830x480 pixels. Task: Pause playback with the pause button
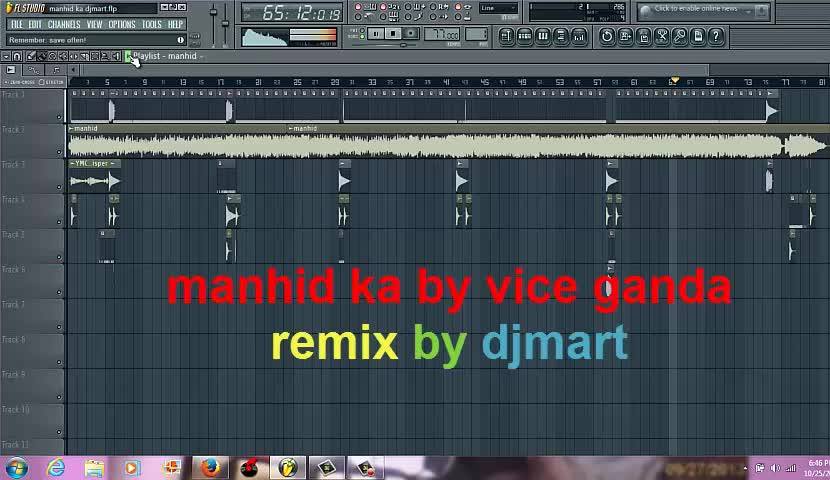(x=376, y=34)
